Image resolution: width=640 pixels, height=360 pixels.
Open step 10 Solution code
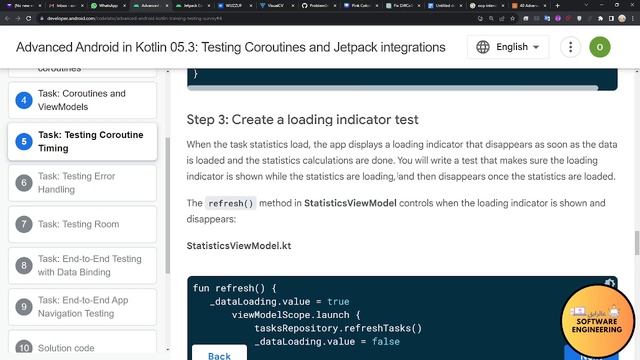click(x=82, y=343)
